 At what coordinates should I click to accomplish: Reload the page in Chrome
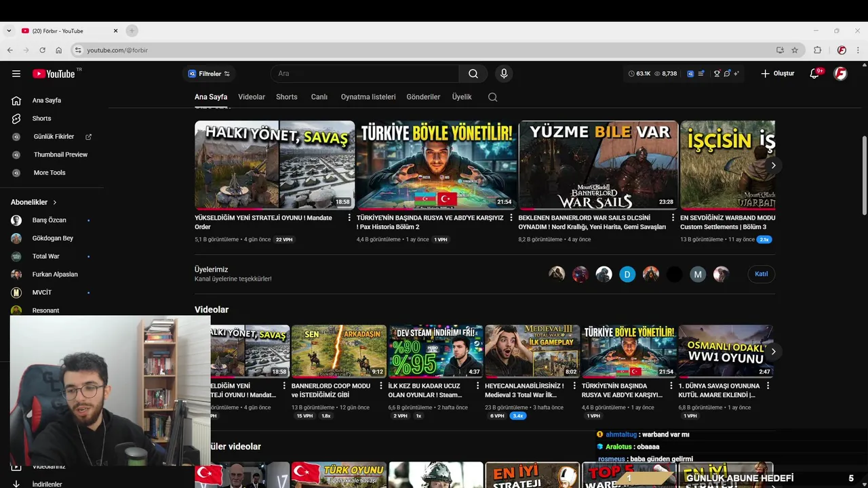click(42, 50)
